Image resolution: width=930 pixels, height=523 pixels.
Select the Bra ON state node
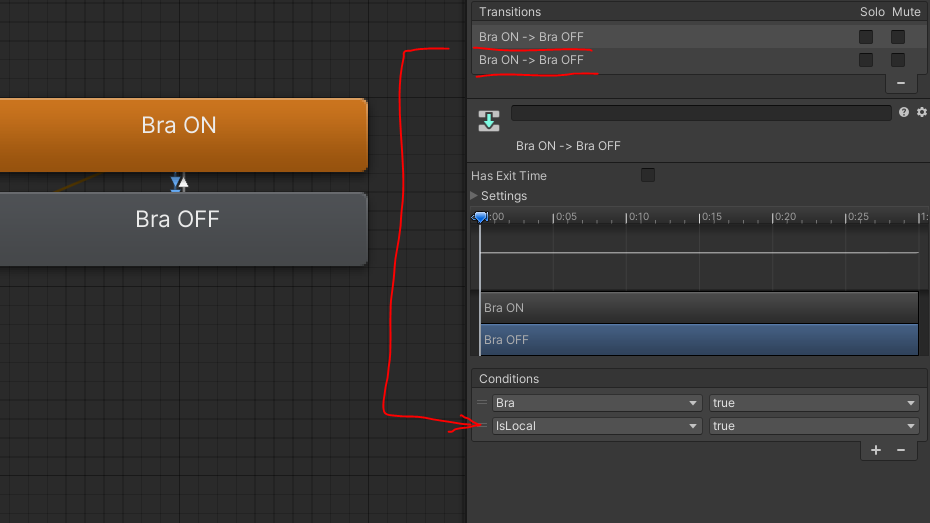point(183,135)
